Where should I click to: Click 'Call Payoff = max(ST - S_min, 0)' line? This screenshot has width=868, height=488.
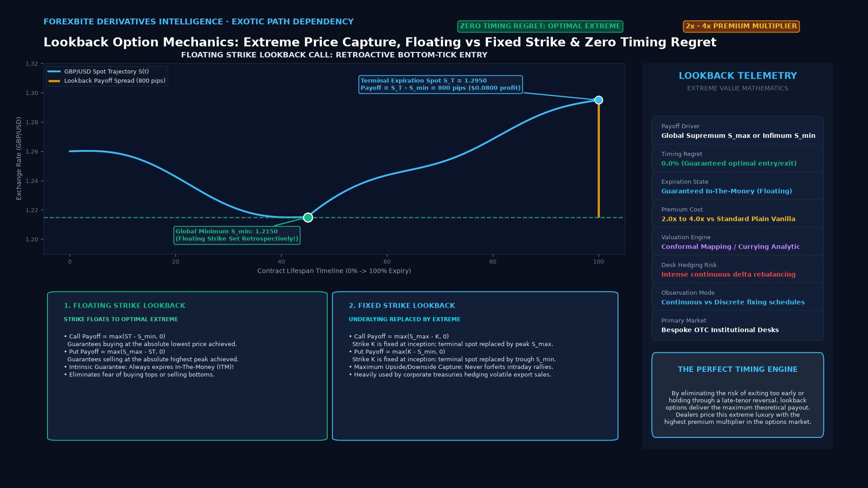point(115,337)
